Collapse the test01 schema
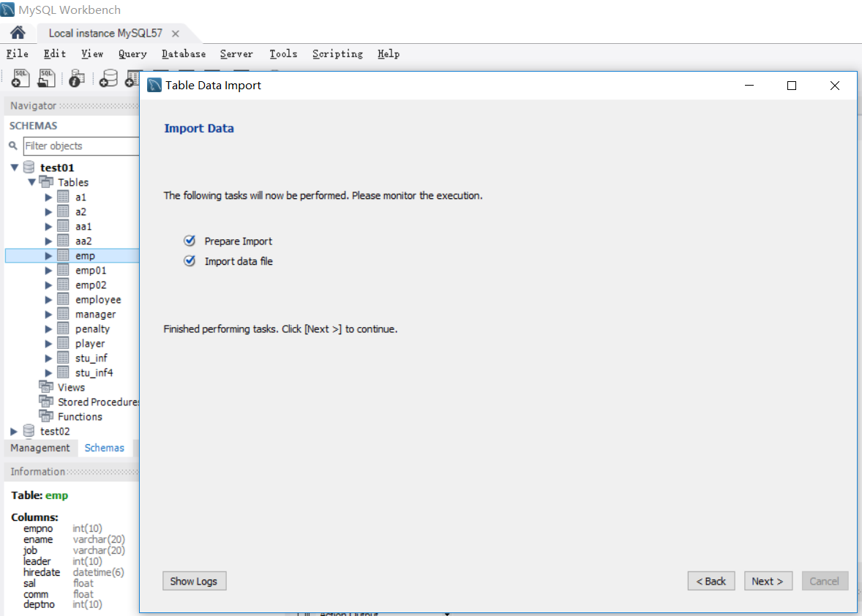 (15, 167)
